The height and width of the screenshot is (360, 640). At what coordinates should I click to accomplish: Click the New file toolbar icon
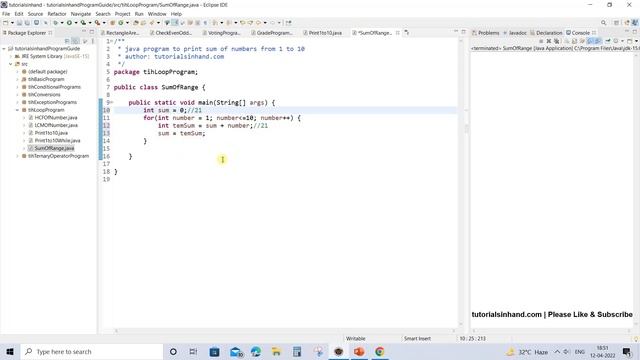[x=6, y=23]
